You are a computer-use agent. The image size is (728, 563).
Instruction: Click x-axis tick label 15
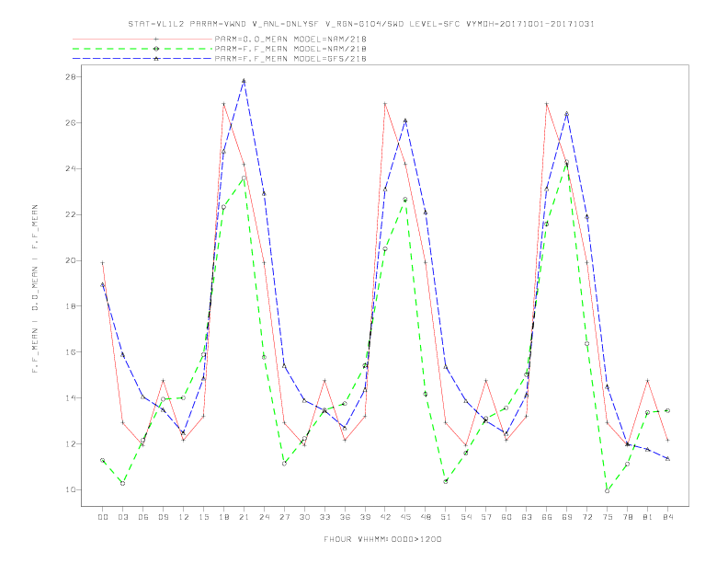click(203, 517)
